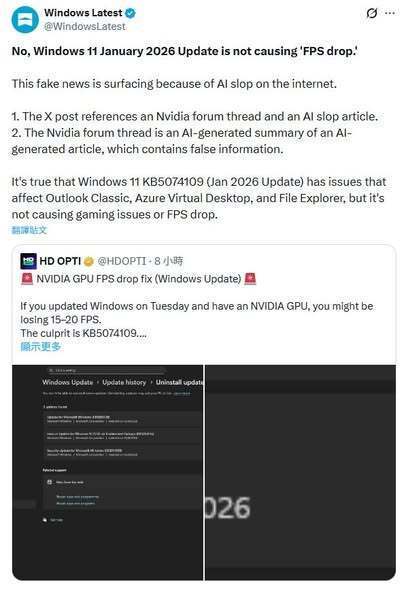Click the red siren emoji after Windows Update
Image resolution: width=408 pixels, height=590 pixels.
pyautogui.click(x=250, y=279)
